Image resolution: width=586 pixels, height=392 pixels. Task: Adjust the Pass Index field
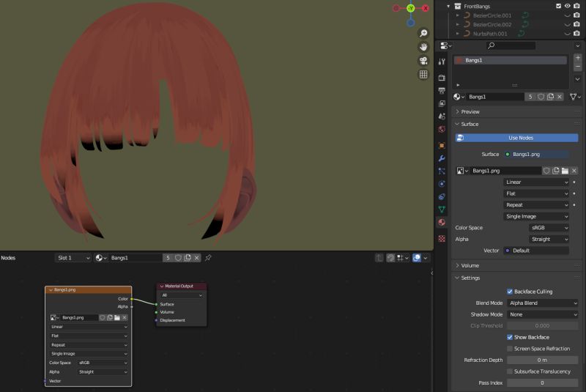tap(543, 383)
